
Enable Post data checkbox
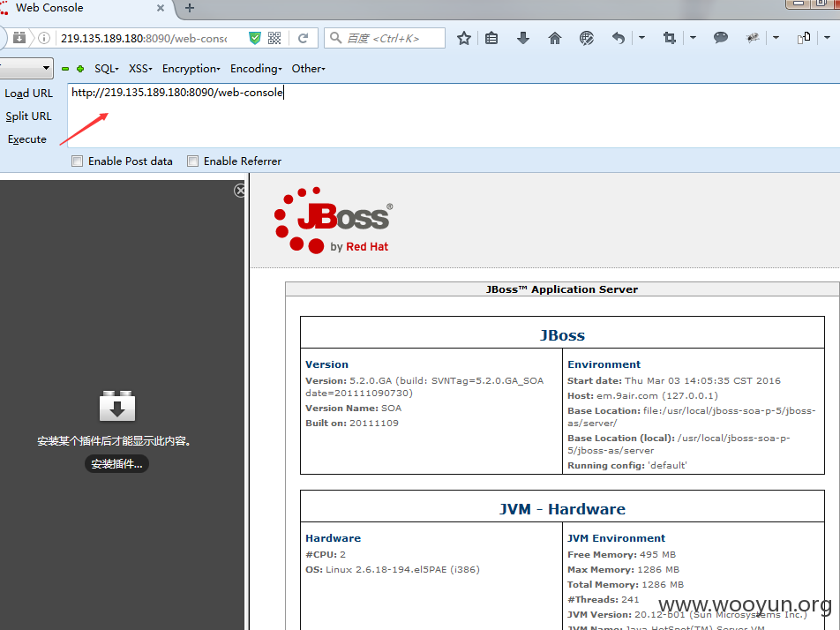[77, 161]
